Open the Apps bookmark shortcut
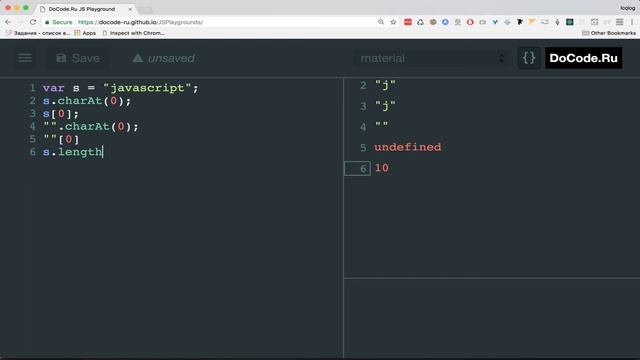The height and width of the screenshot is (360, 640). coord(85,33)
